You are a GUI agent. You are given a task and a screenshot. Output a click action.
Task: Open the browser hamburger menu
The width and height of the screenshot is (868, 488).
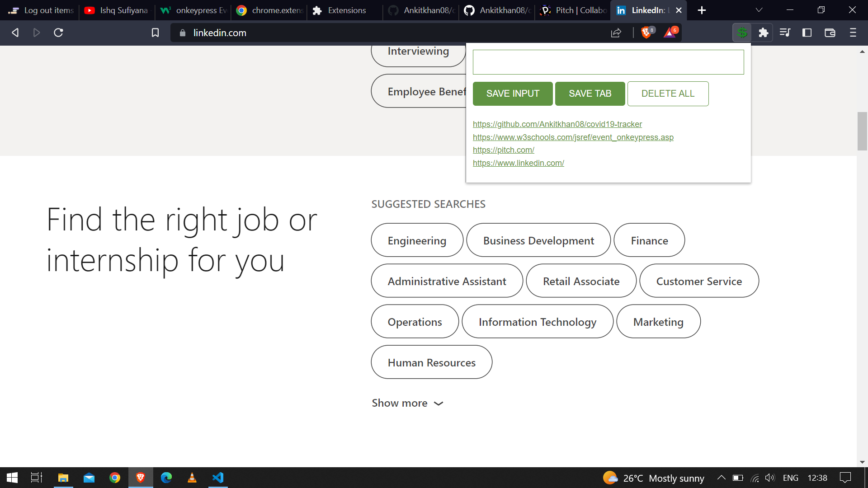(x=853, y=33)
